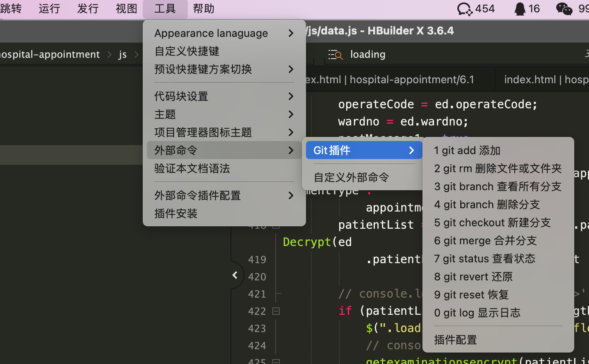Screen dimensions: 589x364
Task: Open the search icon beside loading
Action: (336, 55)
